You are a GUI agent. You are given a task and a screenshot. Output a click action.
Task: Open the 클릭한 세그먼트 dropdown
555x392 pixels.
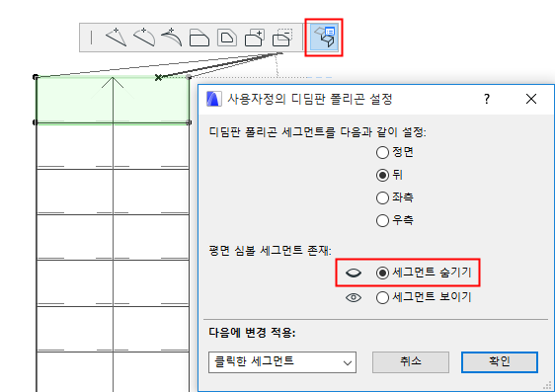[x=282, y=362]
